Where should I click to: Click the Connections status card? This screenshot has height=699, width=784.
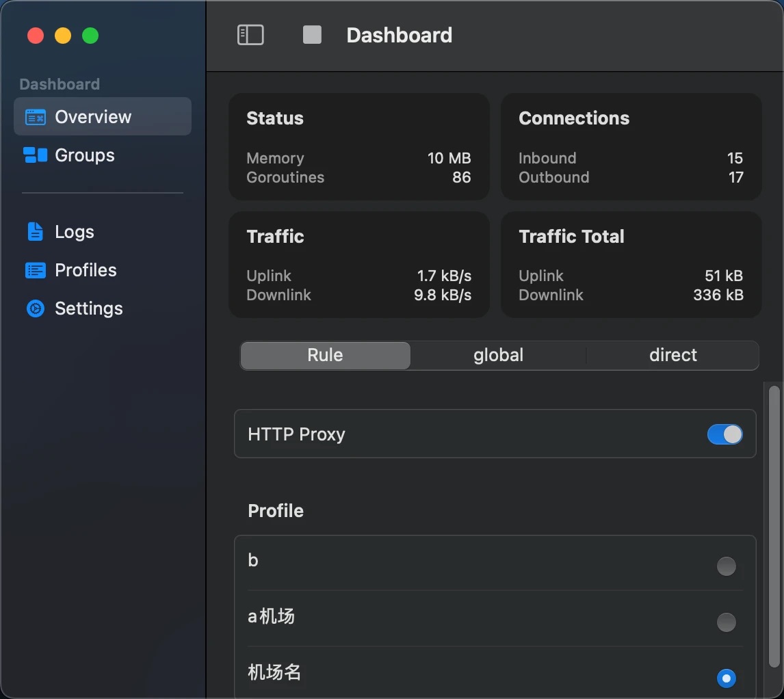(630, 146)
